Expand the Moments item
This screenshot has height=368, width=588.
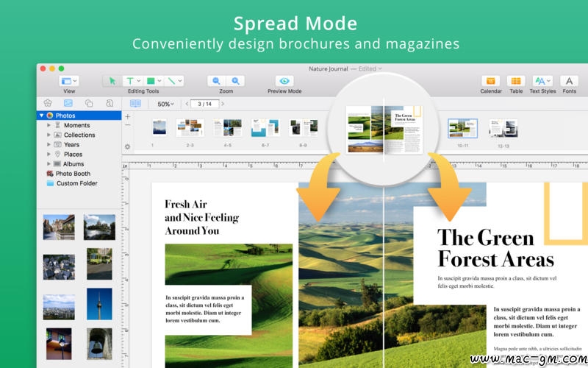tap(49, 125)
